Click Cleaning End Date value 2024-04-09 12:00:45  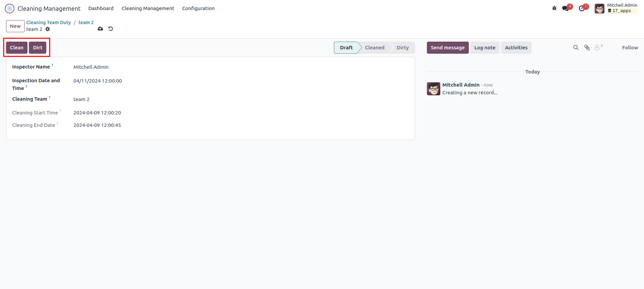(x=97, y=125)
